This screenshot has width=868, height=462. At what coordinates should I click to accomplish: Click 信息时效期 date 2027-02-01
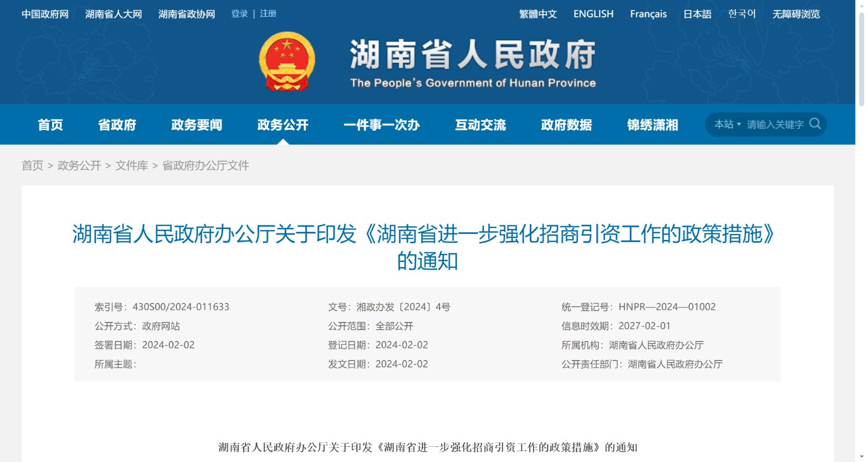644,326
